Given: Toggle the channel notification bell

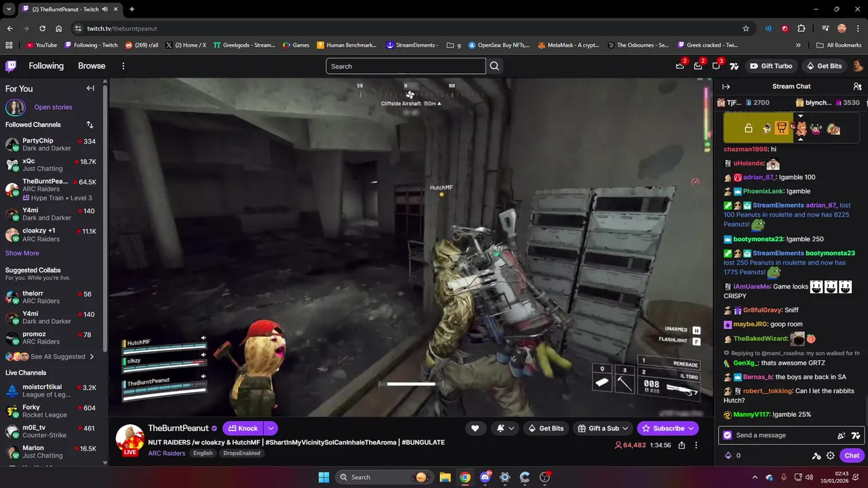Looking at the screenshot, I should click(x=500, y=428).
